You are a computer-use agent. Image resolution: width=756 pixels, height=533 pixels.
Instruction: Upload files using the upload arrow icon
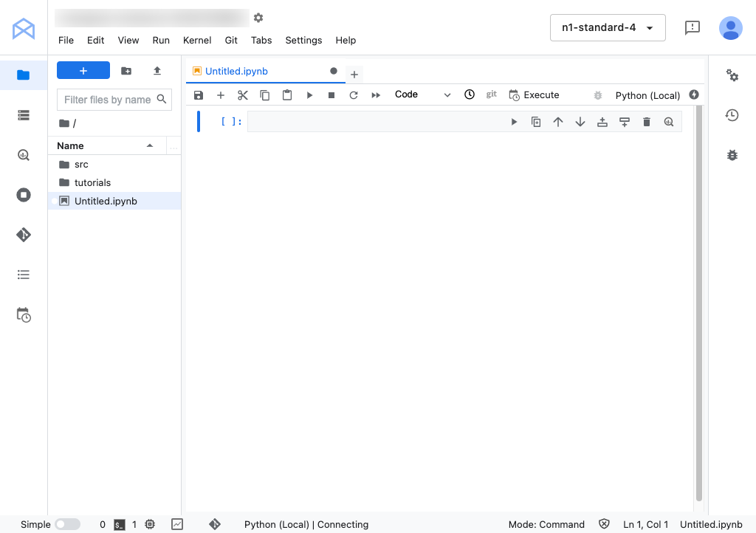tap(157, 71)
